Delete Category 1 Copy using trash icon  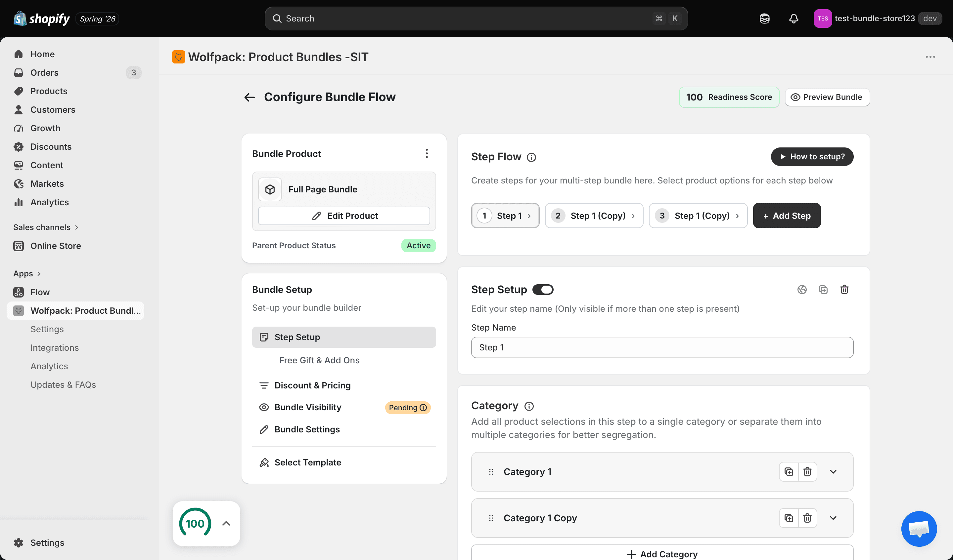807,518
